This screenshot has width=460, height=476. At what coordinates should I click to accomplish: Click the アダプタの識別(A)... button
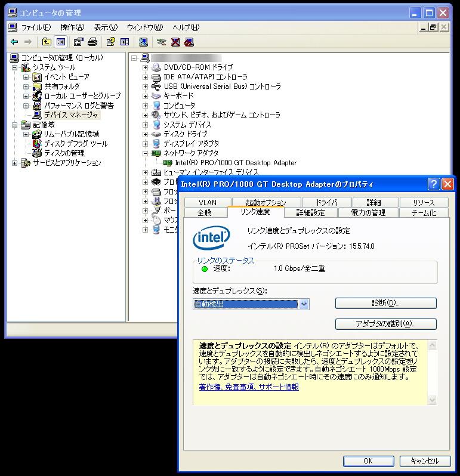point(385,324)
